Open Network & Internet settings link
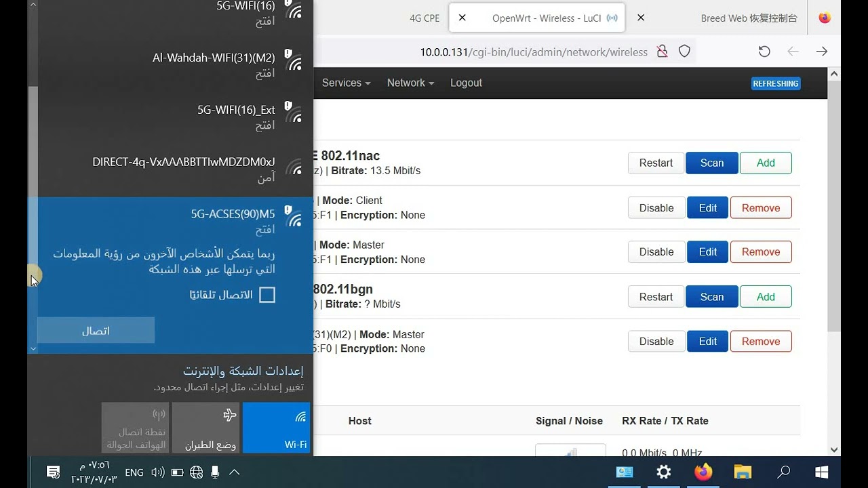Viewport: 868px width, 488px height. coord(243,371)
